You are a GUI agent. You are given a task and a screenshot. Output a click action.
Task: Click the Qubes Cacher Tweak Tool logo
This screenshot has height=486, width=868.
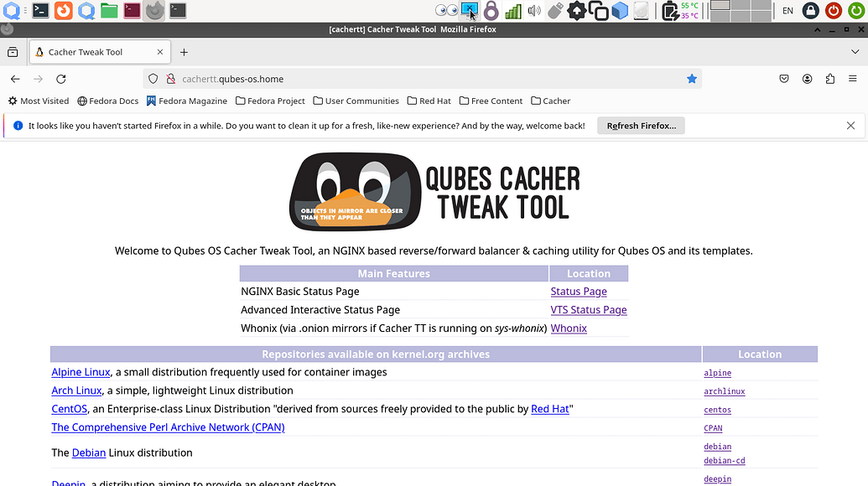click(434, 192)
